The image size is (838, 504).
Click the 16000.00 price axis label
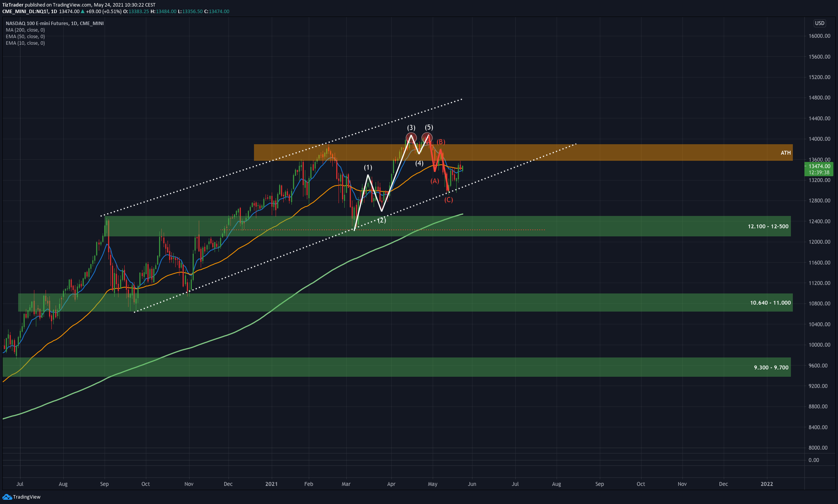[x=819, y=36]
